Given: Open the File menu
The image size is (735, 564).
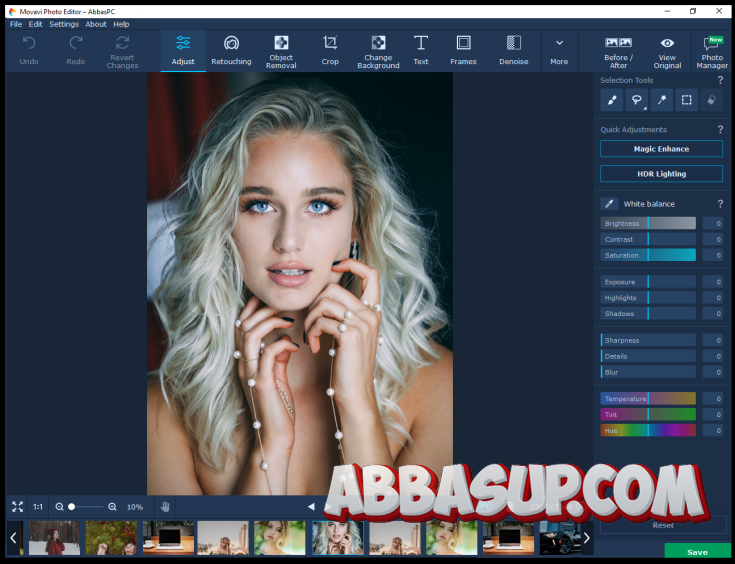Looking at the screenshot, I should tap(16, 24).
